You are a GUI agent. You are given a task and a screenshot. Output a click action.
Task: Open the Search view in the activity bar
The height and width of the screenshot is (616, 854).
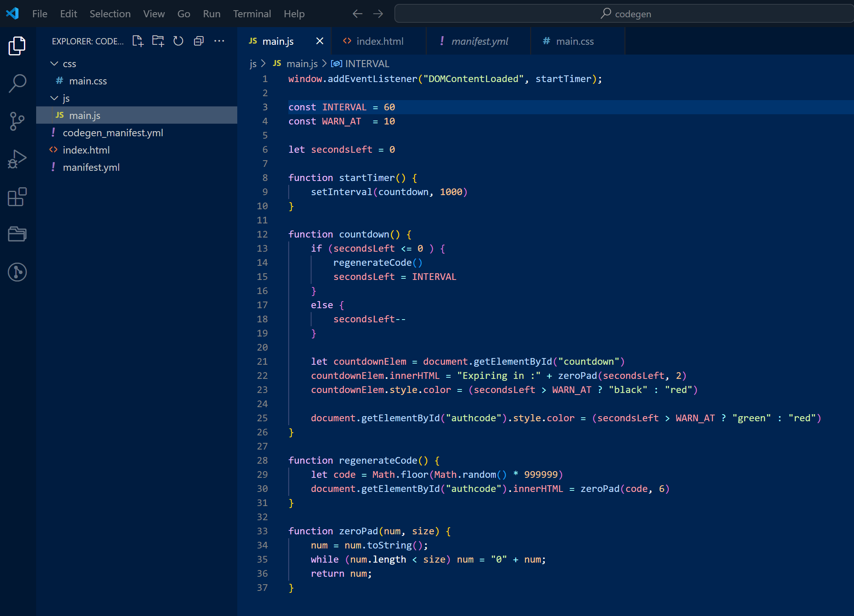pos(16,84)
